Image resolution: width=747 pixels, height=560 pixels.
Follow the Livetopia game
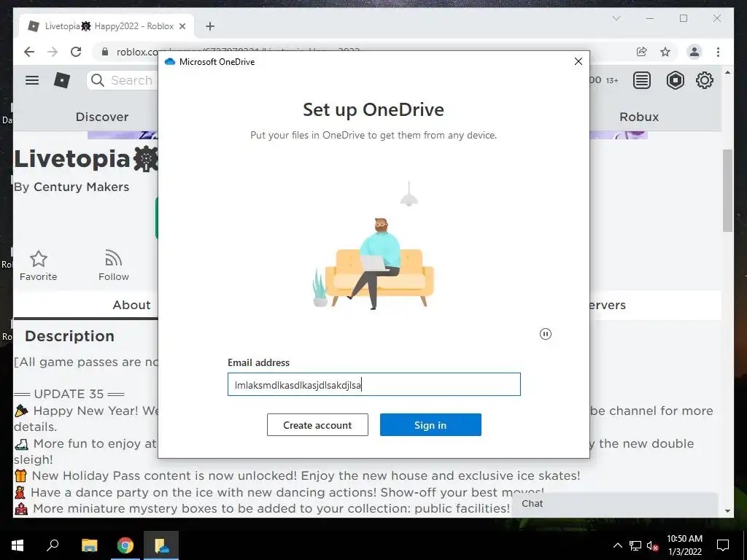[113, 265]
